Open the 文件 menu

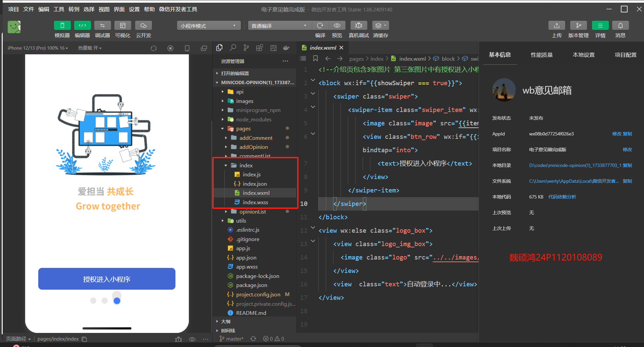(x=29, y=9)
